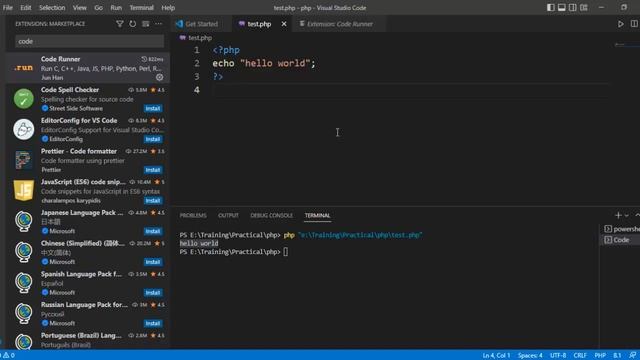Image resolution: width=640 pixels, height=360 pixels.
Task: Select the Code terminal instance
Action: pyautogui.click(x=620, y=240)
